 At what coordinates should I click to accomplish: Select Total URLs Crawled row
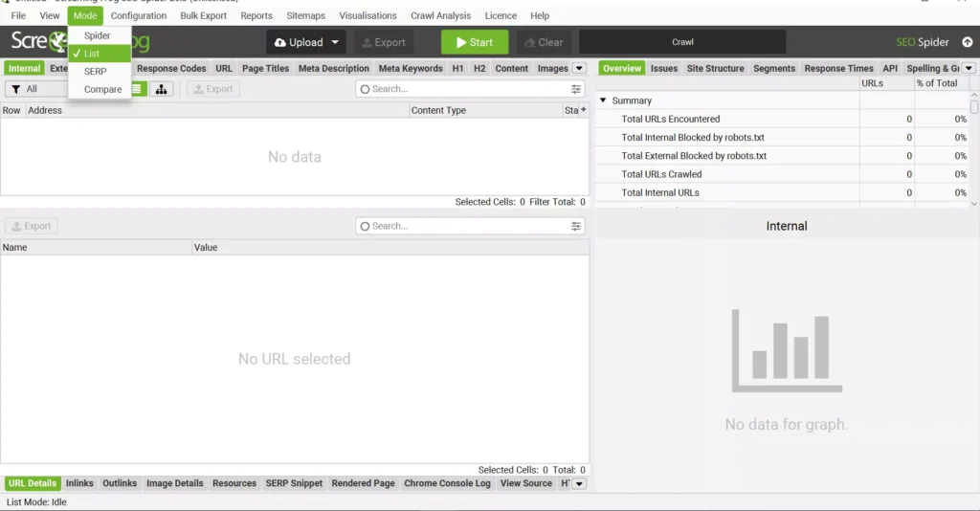[784, 174]
